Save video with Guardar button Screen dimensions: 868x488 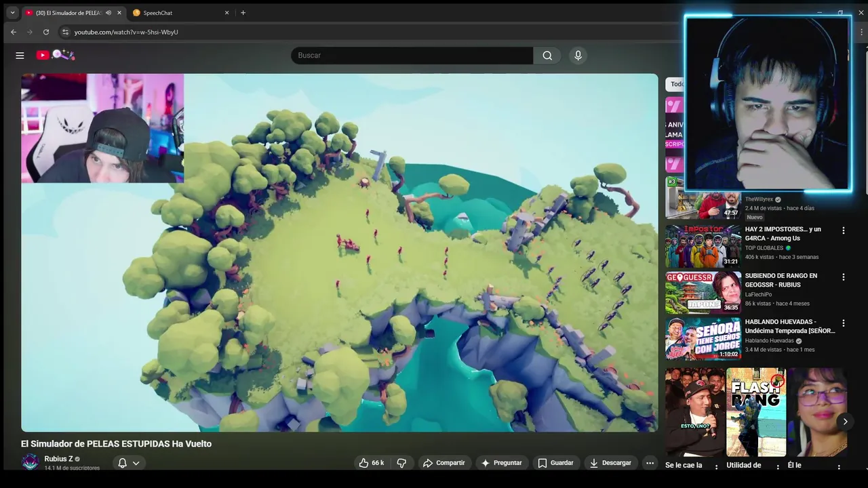555,463
